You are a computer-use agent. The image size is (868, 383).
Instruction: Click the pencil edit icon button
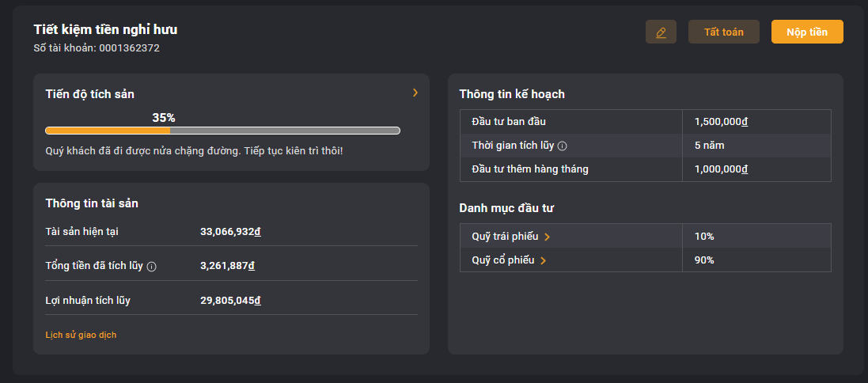[x=661, y=32]
